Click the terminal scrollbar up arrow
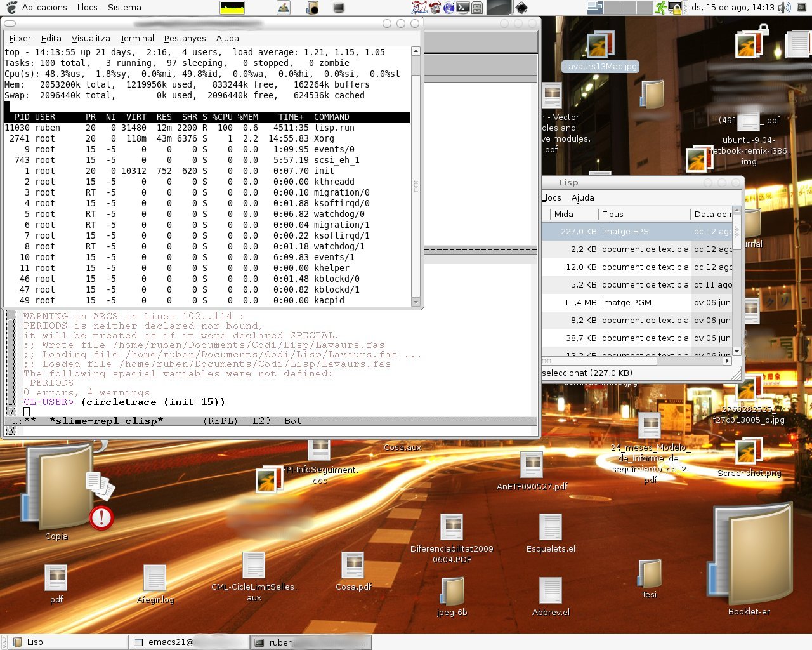Image resolution: width=812 pixels, height=650 pixels. 416,51
